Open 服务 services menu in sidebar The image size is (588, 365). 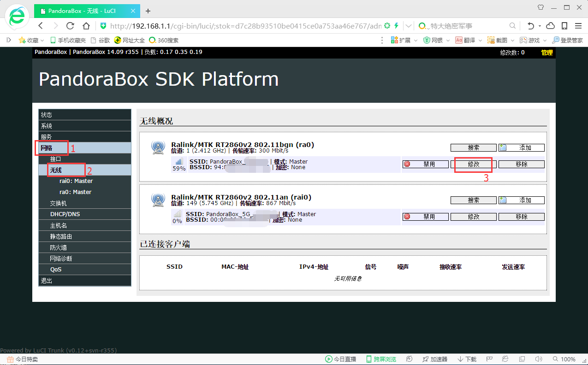click(x=85, y=137)
